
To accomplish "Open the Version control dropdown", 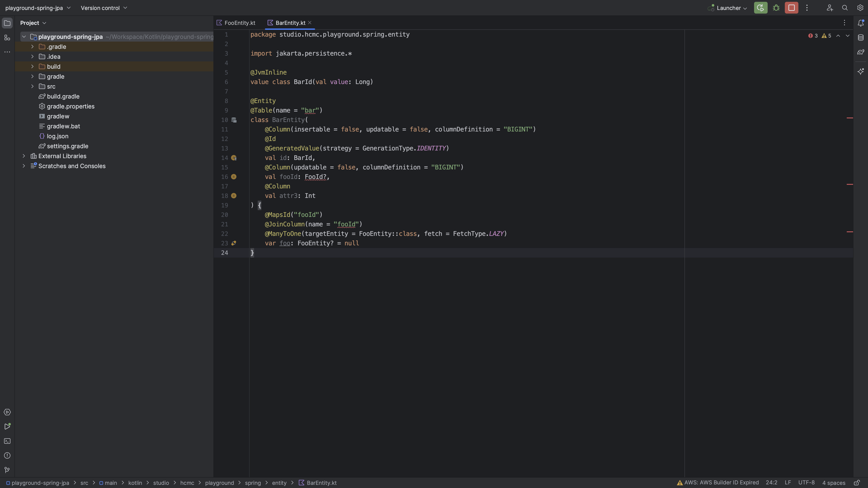I will pos(104,8).
